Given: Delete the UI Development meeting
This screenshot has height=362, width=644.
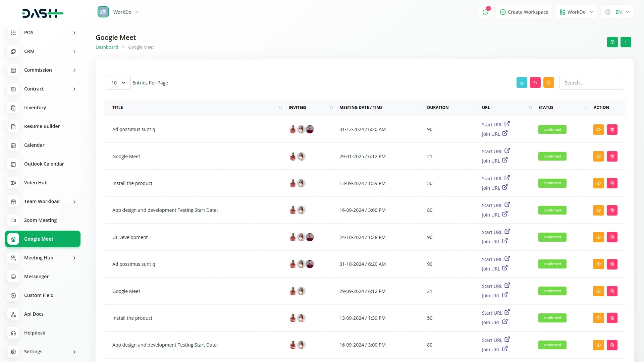Looking at the screenshot, I should pyautogui.click(x=612, y=237).
